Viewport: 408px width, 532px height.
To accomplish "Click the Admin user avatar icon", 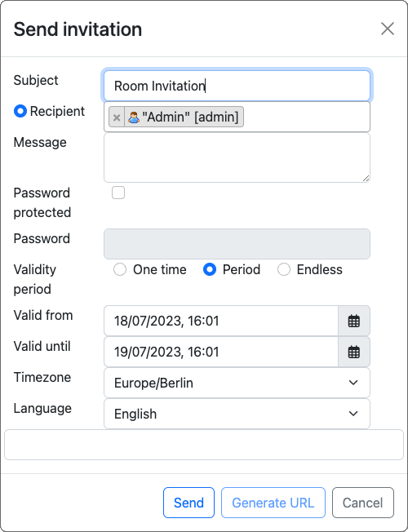I will click(134, 117).
